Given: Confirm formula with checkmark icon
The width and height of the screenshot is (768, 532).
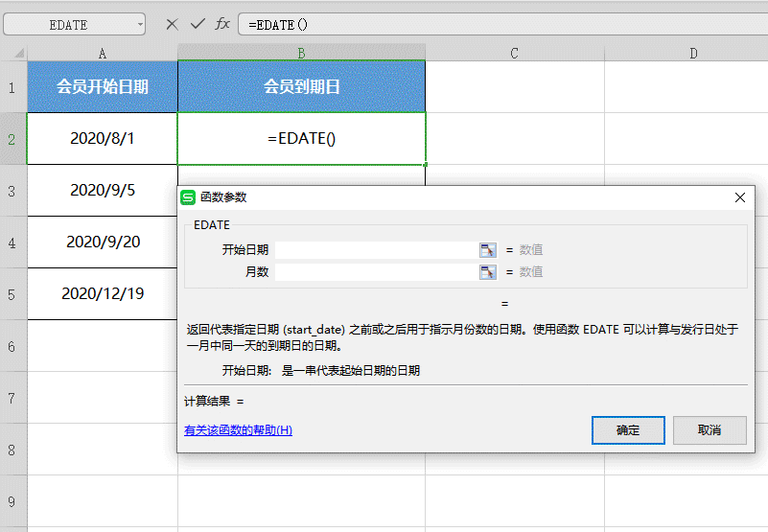Looking at the screenshot, I should (x=198, y=24).
